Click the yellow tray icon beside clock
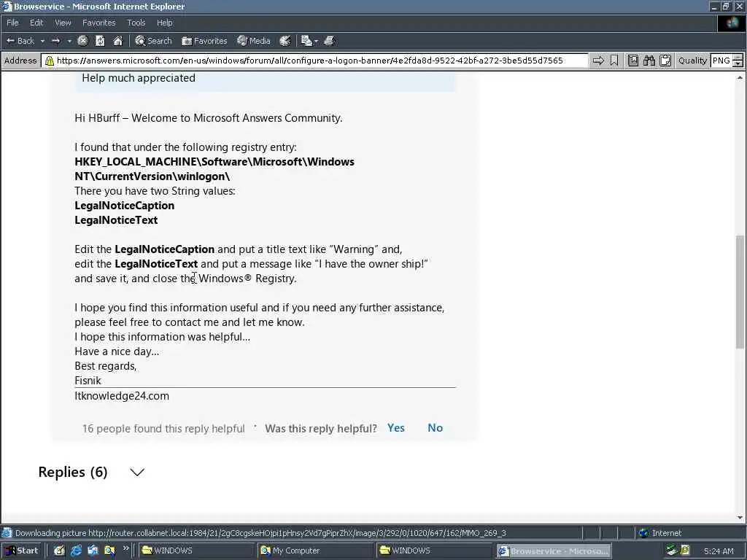 coord(685,551)
